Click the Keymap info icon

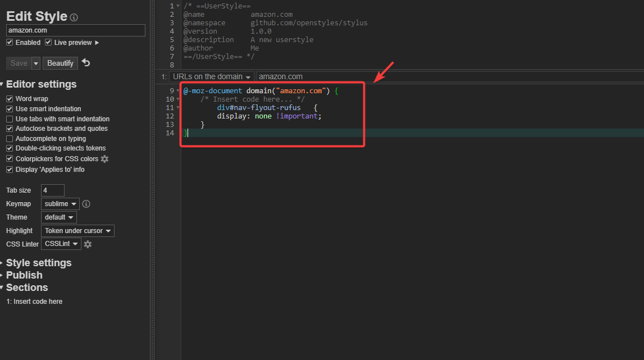[x=86, y=204]
